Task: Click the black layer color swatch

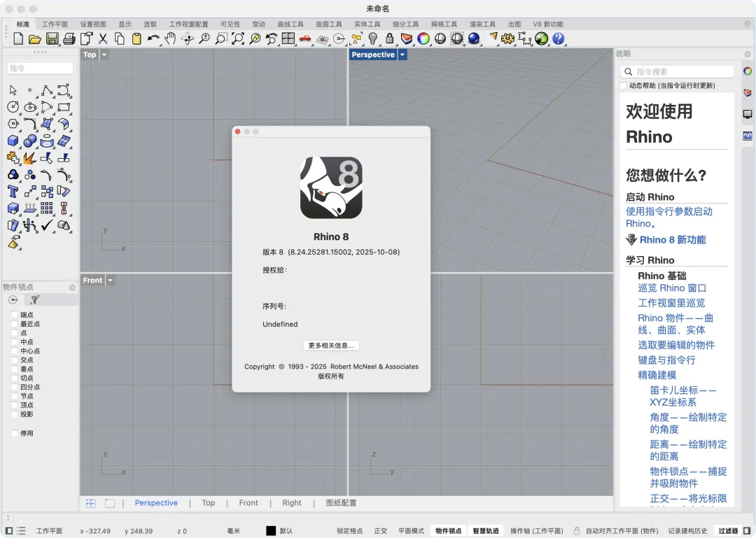Action: 271,531
